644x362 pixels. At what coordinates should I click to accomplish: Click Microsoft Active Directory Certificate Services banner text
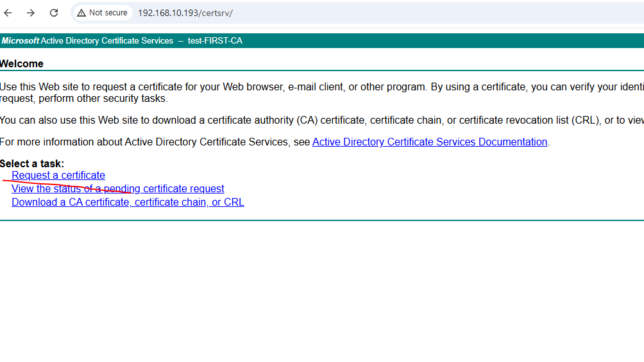[87, 40]
